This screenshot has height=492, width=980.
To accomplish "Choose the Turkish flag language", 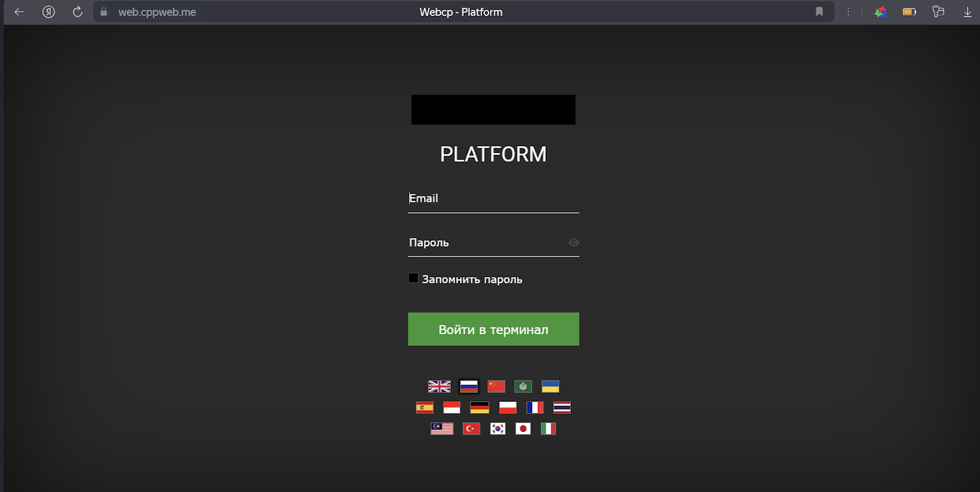I will click(x=471, y=428).
